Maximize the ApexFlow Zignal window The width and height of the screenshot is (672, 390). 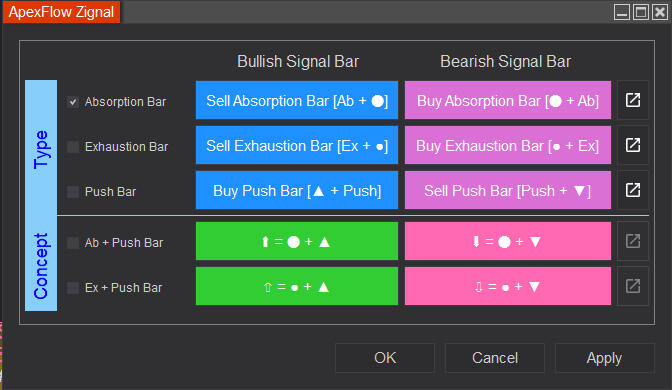point(641,12)
